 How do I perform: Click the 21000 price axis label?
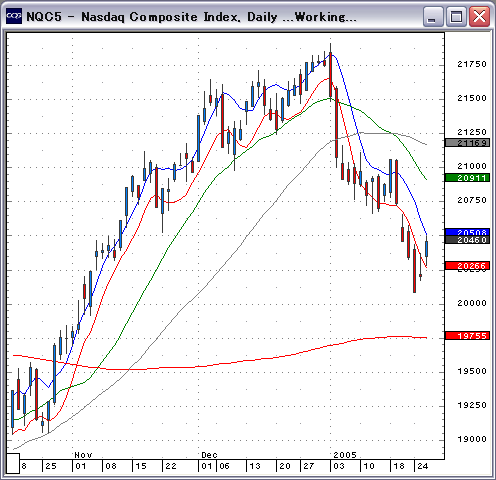click(x=472, y=166)
